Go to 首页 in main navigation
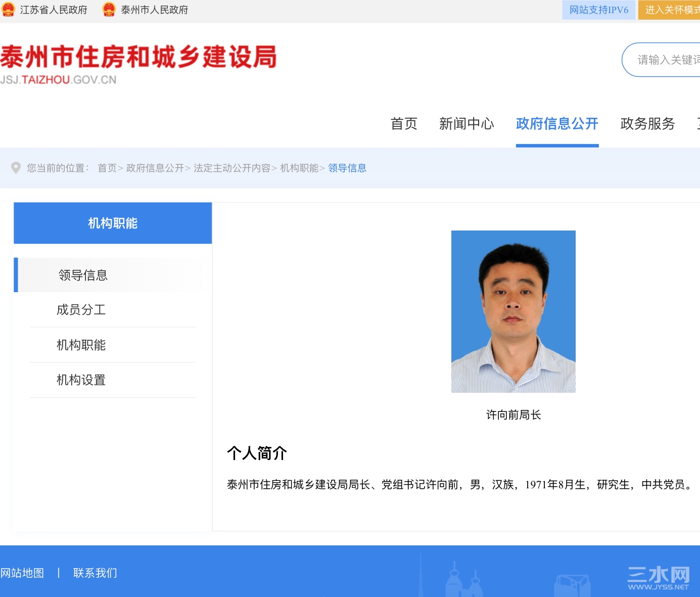 coord(404,124)
